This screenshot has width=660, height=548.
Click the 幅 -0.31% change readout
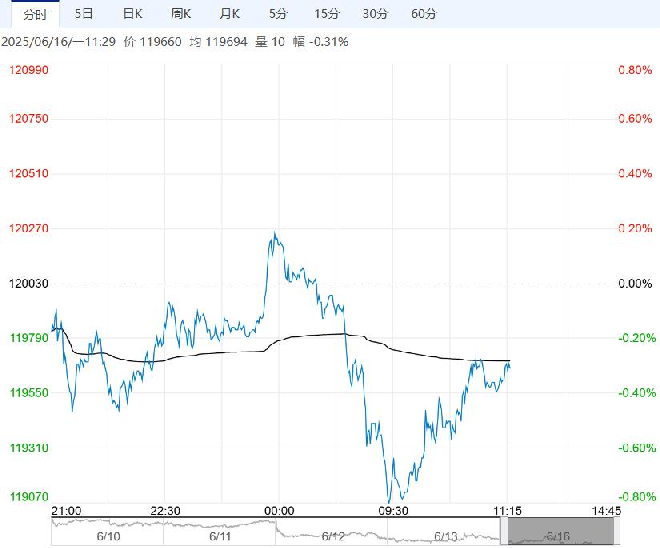point(320,42)
